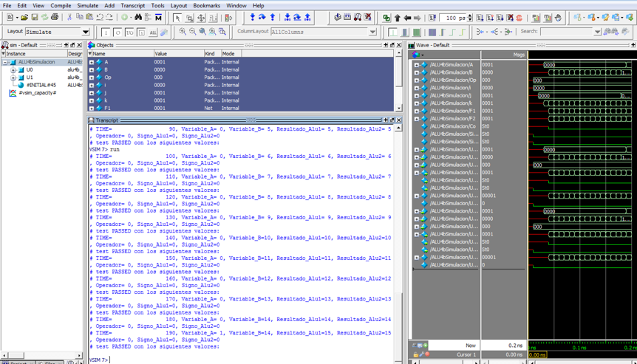Sort Objects by the Name column header
The image size is (637, 364).
tap(123, 54)
